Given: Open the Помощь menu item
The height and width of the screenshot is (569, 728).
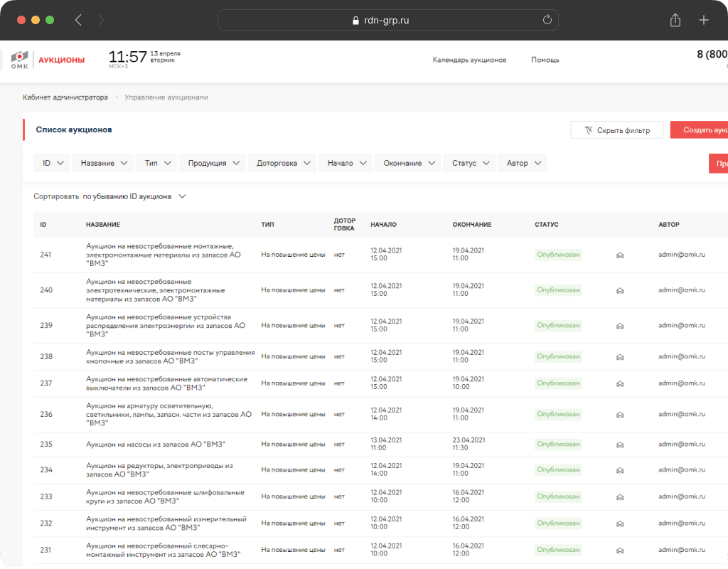Looking at the screenshot, I should pos(545,60).
